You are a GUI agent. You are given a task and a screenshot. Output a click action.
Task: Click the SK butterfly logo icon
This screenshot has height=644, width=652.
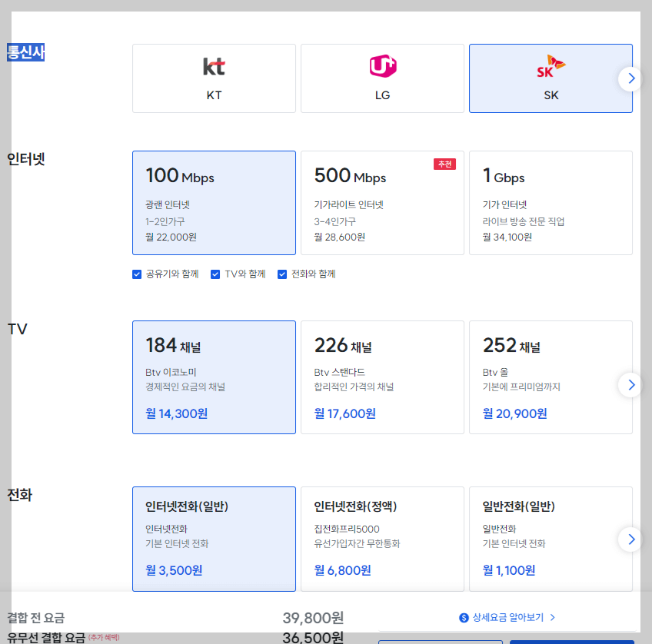[551, 66]
